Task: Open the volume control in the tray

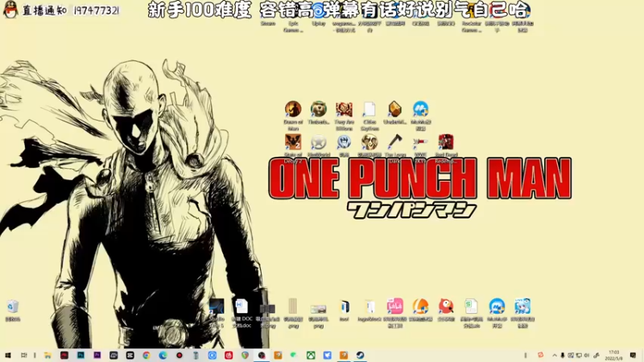Action: [x=587, y=356]
